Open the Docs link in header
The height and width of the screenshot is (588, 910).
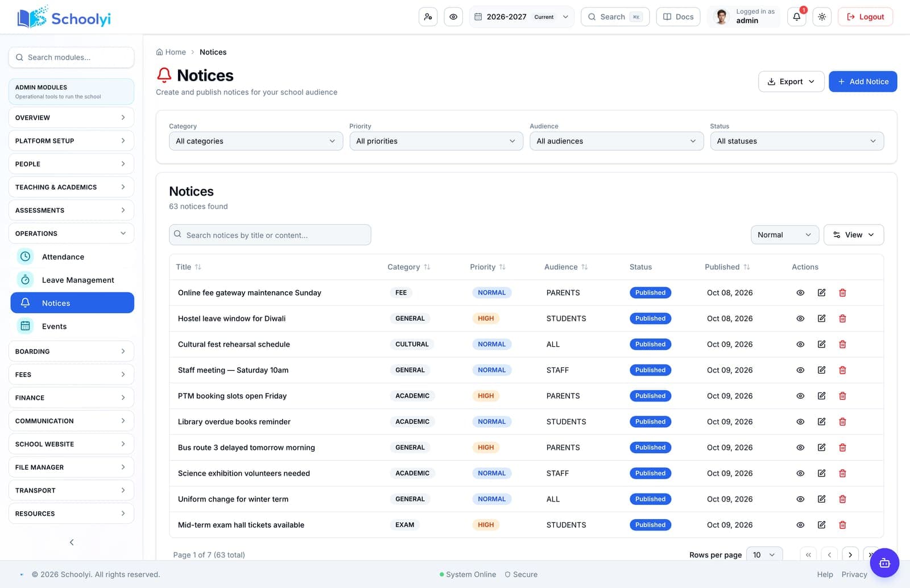point(678,17)
